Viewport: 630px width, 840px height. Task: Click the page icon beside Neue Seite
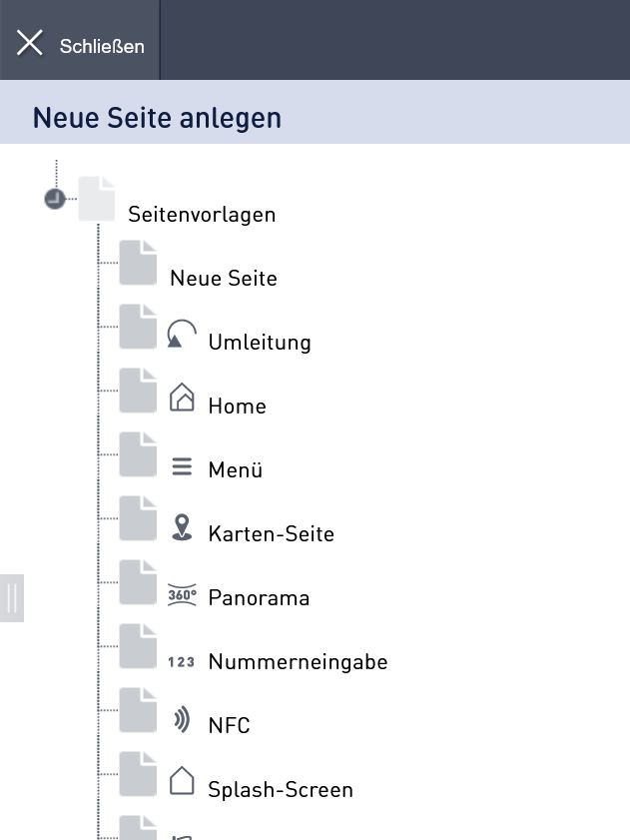click(x=138, y=263)
